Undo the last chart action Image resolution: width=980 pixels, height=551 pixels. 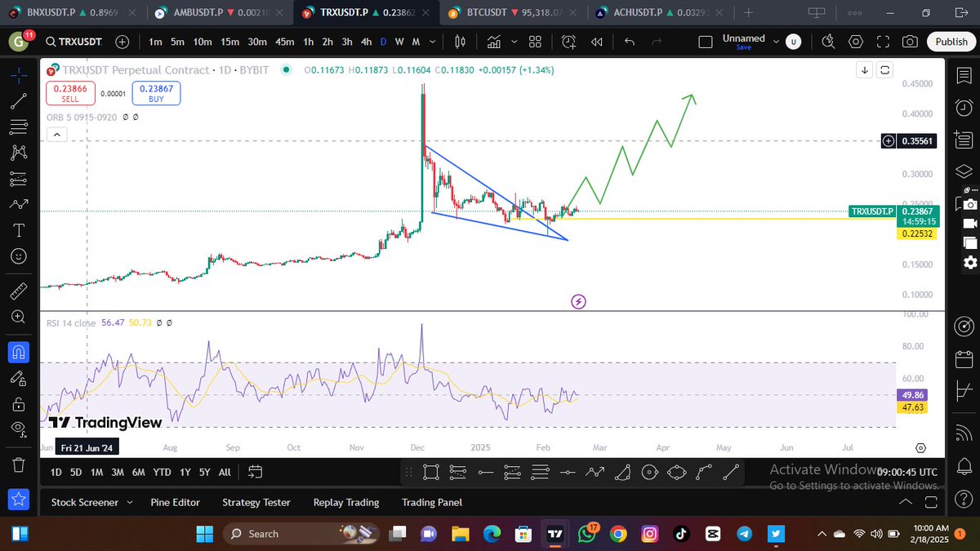(629, 42)
